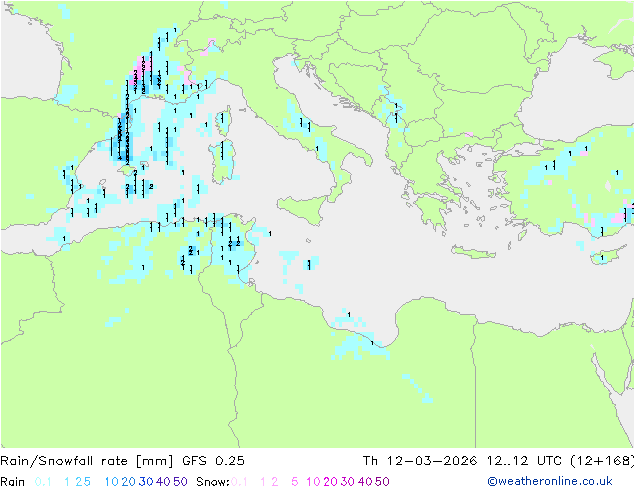Click the Snow legend value 0.1
The width and height of the screenshot is (634, 490).
click(x=239, y=482)
